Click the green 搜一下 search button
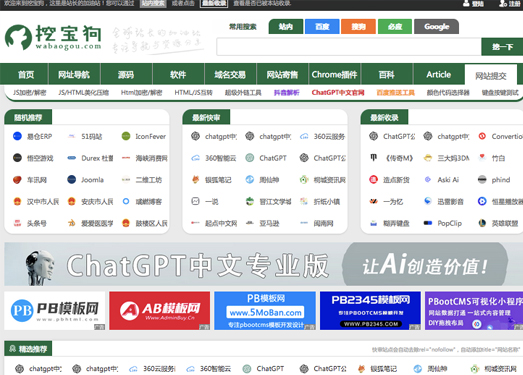Viewport: 523px width, 375px height. [502, 47]
